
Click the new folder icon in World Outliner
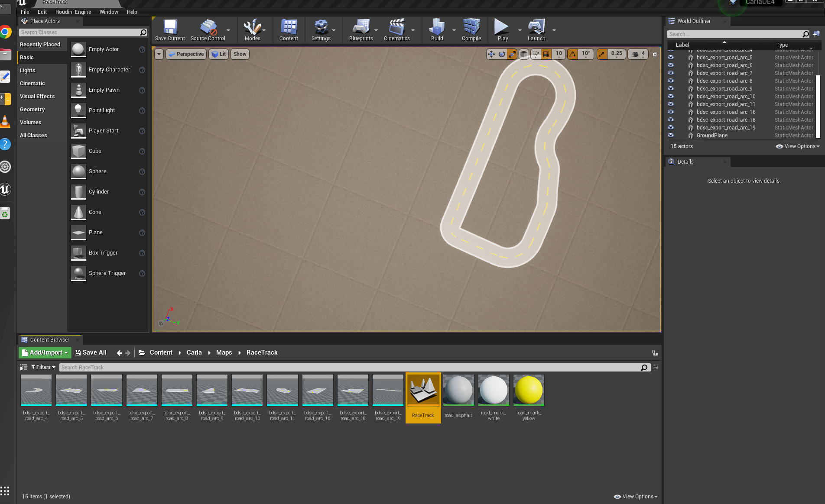[x=816, y=34]
